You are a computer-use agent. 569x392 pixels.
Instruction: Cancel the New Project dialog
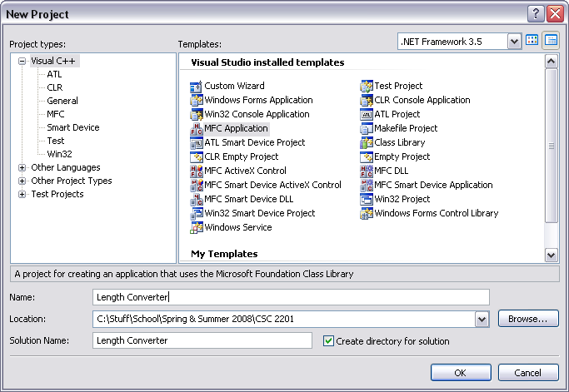(528, 372)
